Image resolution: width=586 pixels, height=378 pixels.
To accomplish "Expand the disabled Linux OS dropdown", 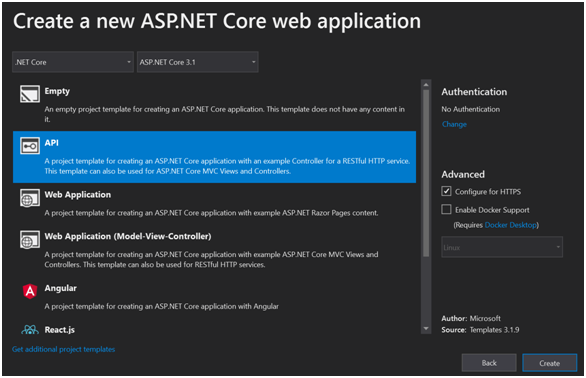I will (x=502, y=247).
